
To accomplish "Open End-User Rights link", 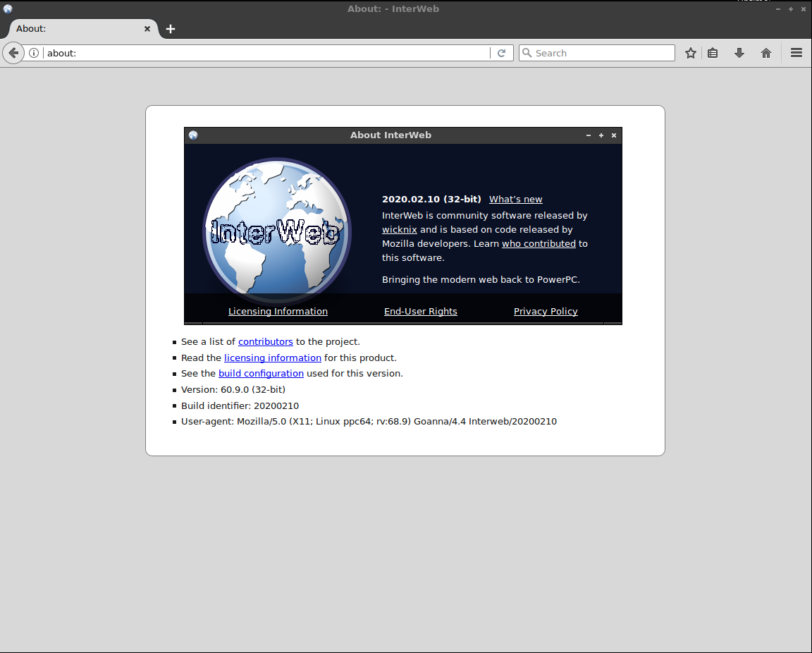I will click(x=421, y=311).
